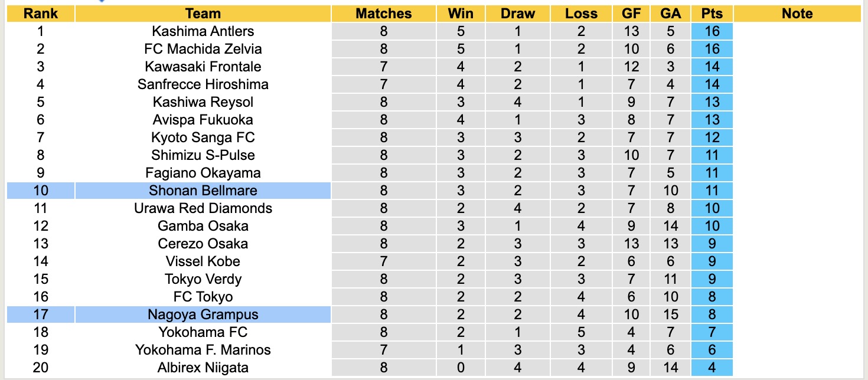Select the Win column header
Viewport: 868px width, 380px height.
pyautogui.click(x=461, y=14)
